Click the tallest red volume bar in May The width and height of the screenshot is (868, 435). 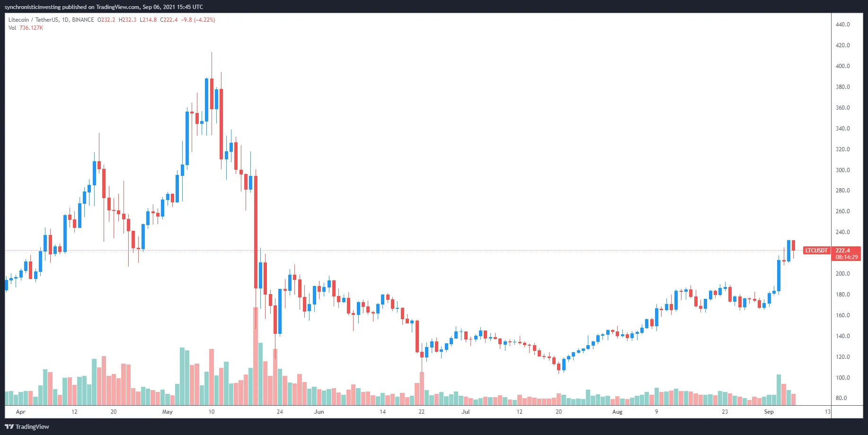tap(256, 357)
